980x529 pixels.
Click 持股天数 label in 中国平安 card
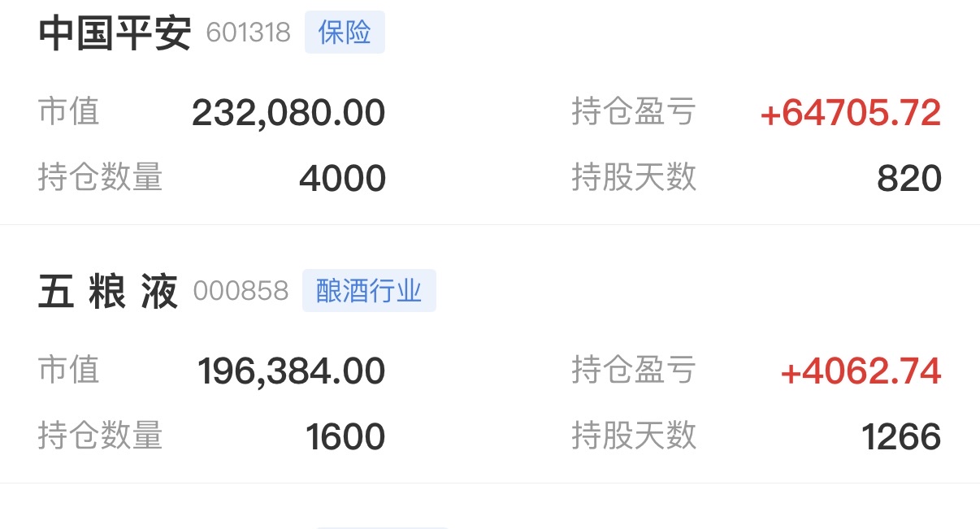[x=634, y=177]
